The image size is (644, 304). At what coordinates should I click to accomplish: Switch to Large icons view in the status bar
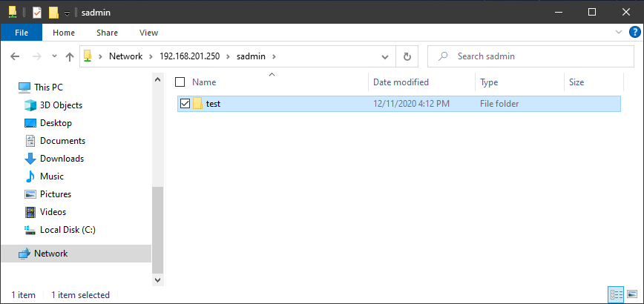631,295
